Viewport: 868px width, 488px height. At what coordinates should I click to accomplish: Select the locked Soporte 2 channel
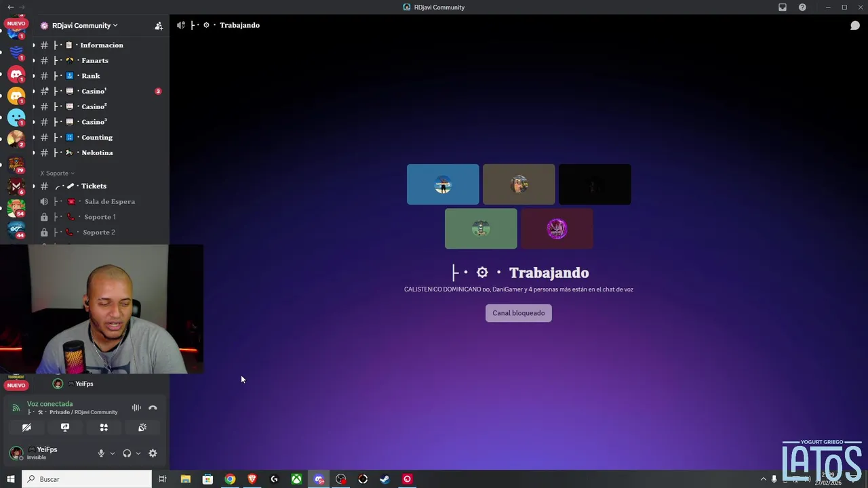point(100,232)
